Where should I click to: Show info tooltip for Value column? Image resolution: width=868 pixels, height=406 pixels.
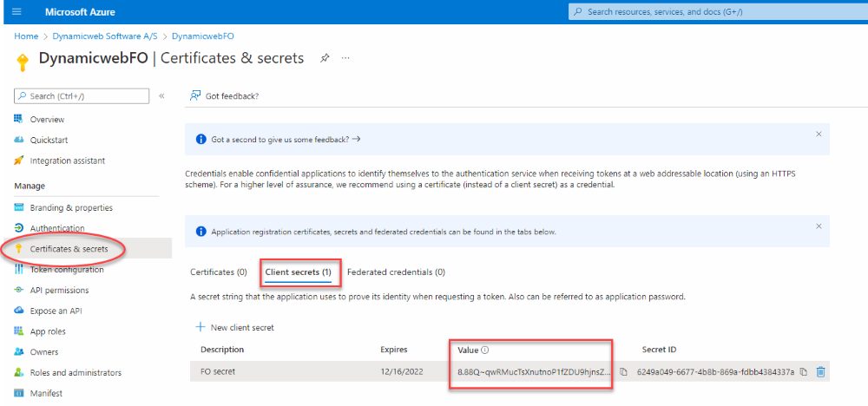tap(485, 350)
